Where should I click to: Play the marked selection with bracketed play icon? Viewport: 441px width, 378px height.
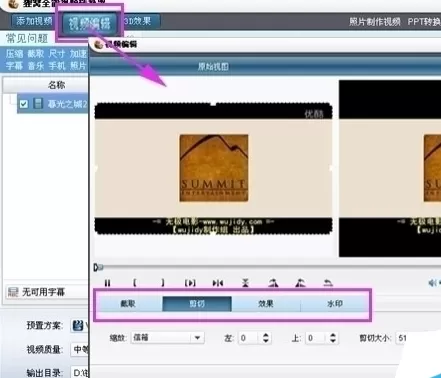pyautogui.click(x=190, y=283)
